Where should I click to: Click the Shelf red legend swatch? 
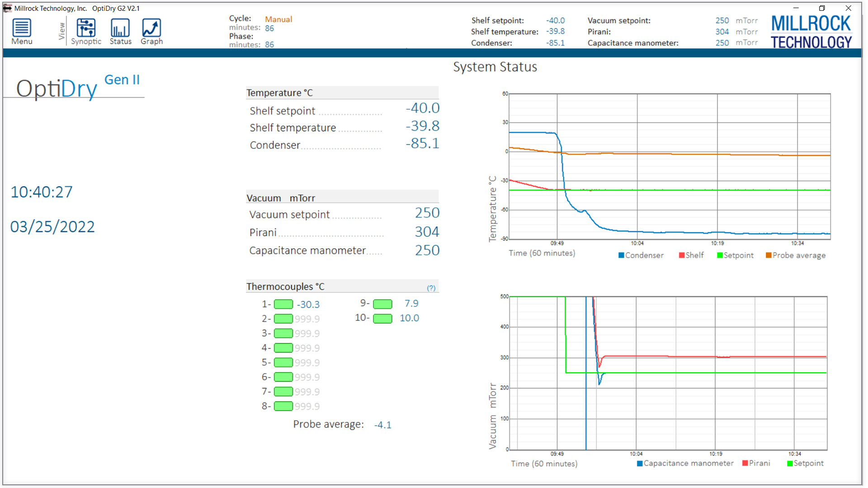tap(681, 255)
